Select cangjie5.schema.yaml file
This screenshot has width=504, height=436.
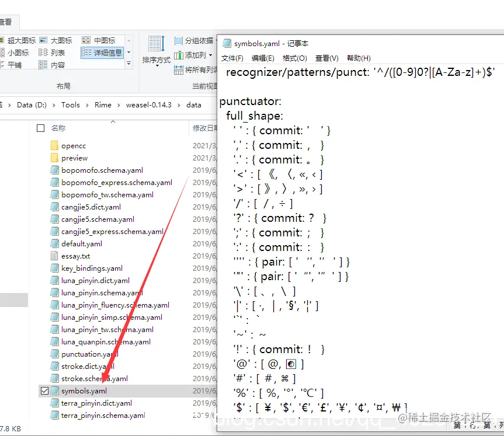click(98, 219)
